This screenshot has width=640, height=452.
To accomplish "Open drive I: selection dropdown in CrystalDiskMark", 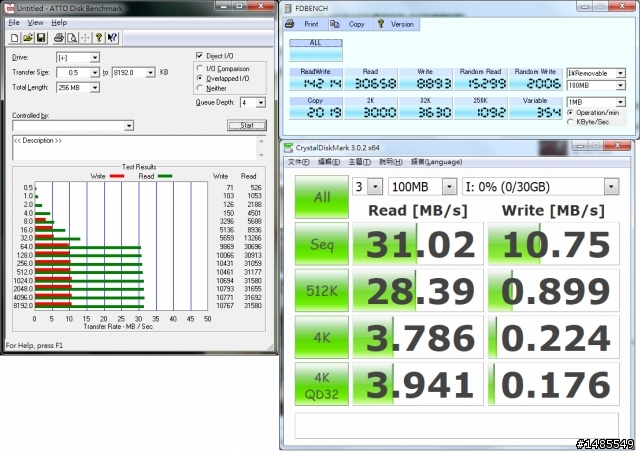I will click(x=611, y=187).
